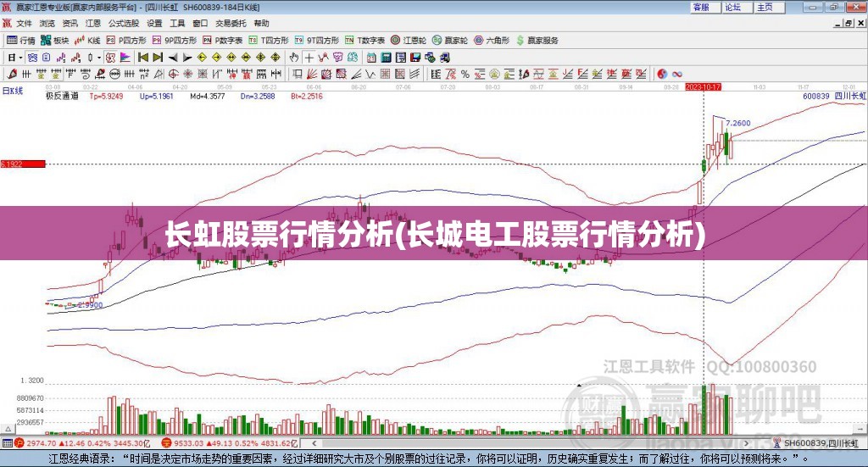Screen dimensions: 868x467
Task: Click the 7.2600 high price label
Action: (738, 124)
